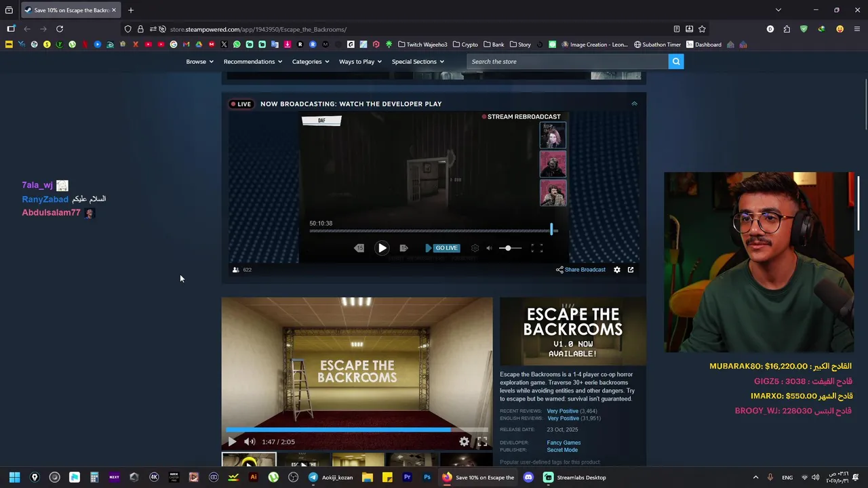This screenshot has width=868, height=488.
Task: Open broadcast player quality settings gear
Action: click(475, 248)
